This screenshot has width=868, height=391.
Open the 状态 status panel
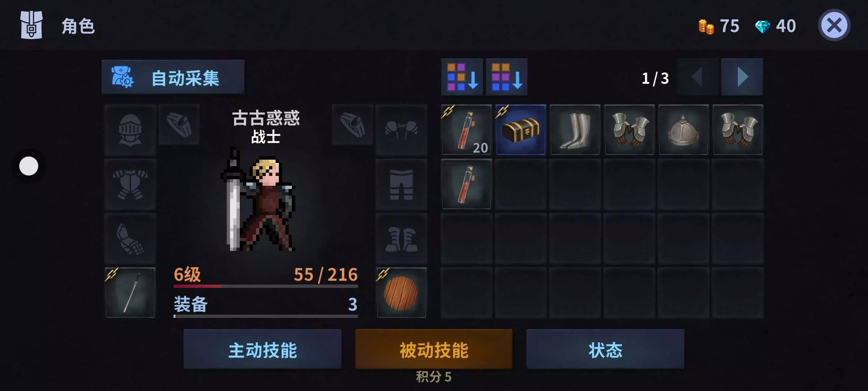tap(605, 349)
